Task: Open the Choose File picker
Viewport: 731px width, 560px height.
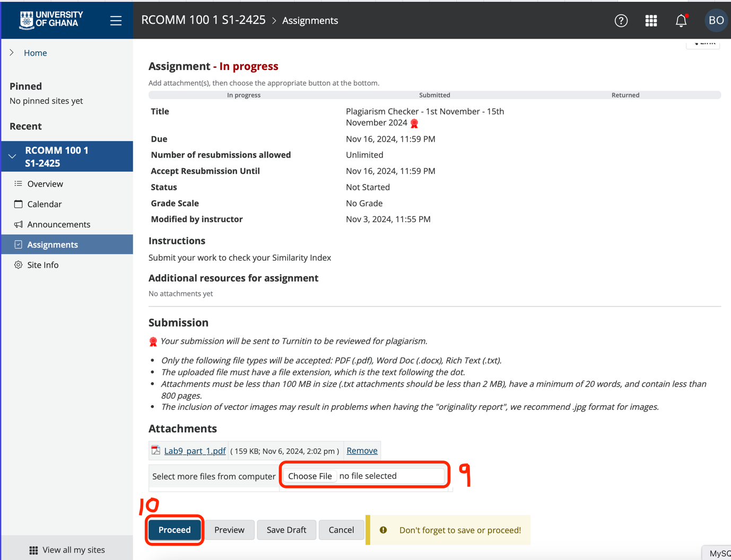Action: [310, 476]
